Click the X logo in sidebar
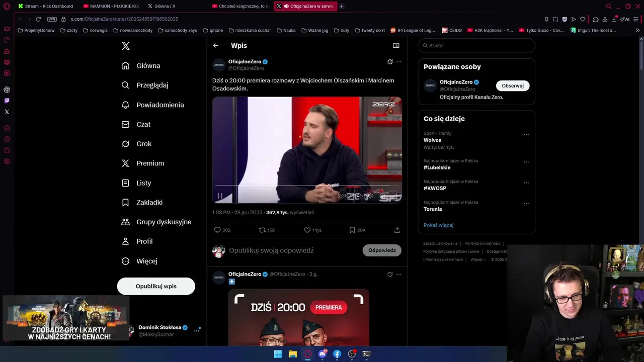The height and width of the screenshot is (362, 644). (x=126, y=46)
